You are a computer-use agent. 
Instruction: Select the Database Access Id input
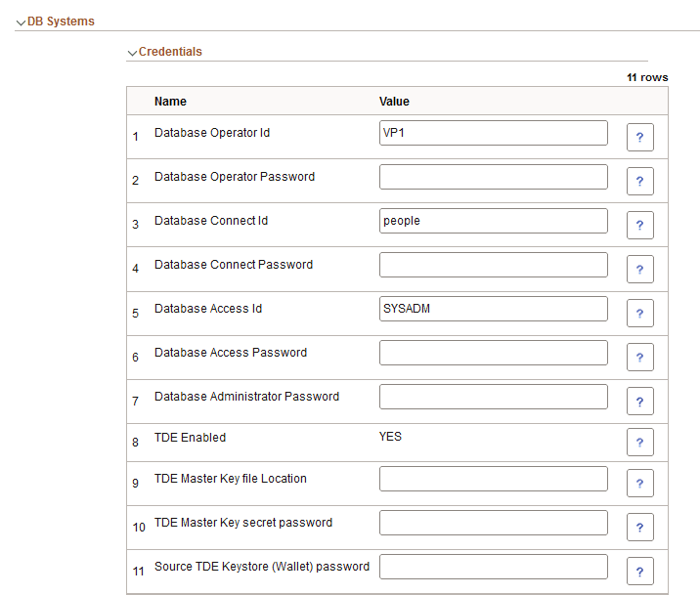point(493,309)
